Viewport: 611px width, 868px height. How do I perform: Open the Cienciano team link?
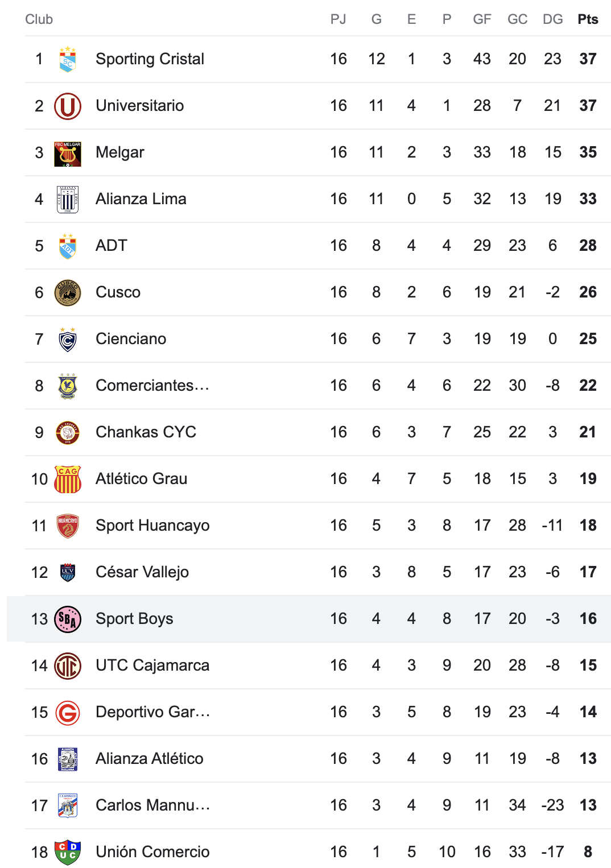click(x=131, y=339)
